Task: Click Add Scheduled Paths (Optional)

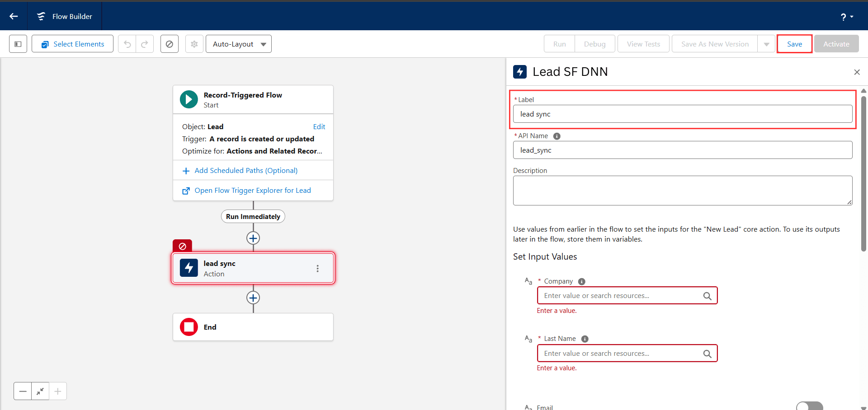Action: tap(246, 171)
